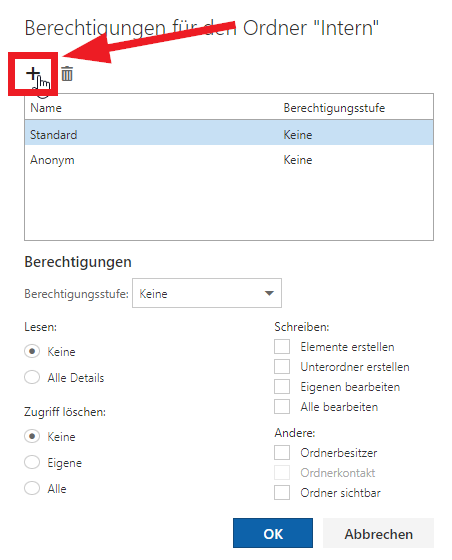The image size is (452, 560).
Task: Click the Abbrechen button
Action: (378, 533)
